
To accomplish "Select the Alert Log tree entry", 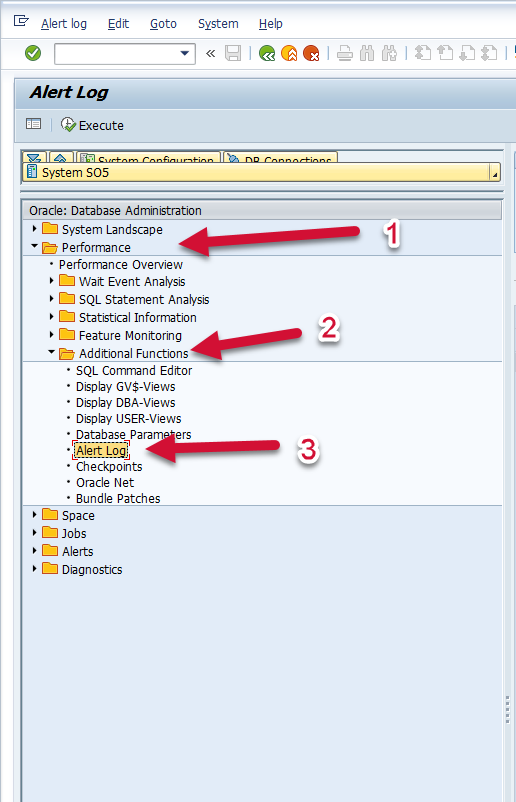I will pos(101,451).
